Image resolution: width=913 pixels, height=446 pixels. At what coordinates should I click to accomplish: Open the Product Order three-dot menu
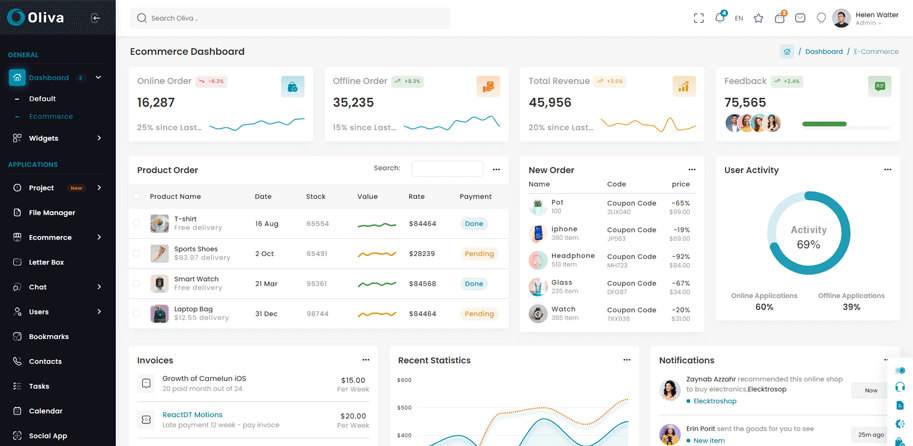(496, 170)
